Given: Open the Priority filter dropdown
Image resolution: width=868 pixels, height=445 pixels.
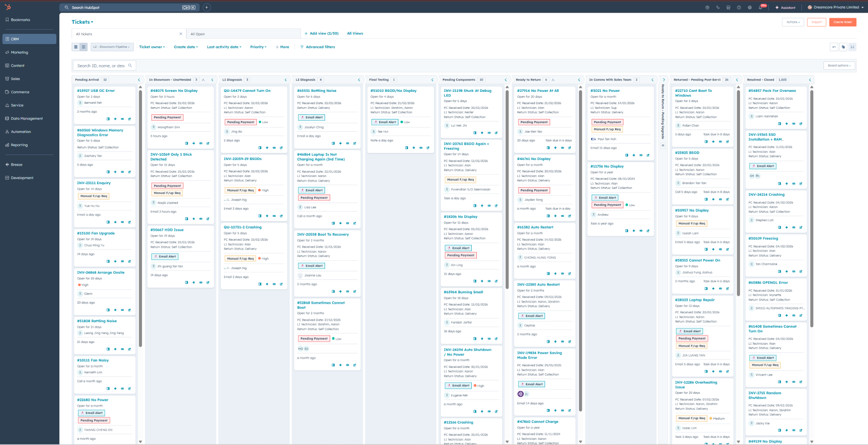Looking at the screenshot, I should (x=258, y=47).
